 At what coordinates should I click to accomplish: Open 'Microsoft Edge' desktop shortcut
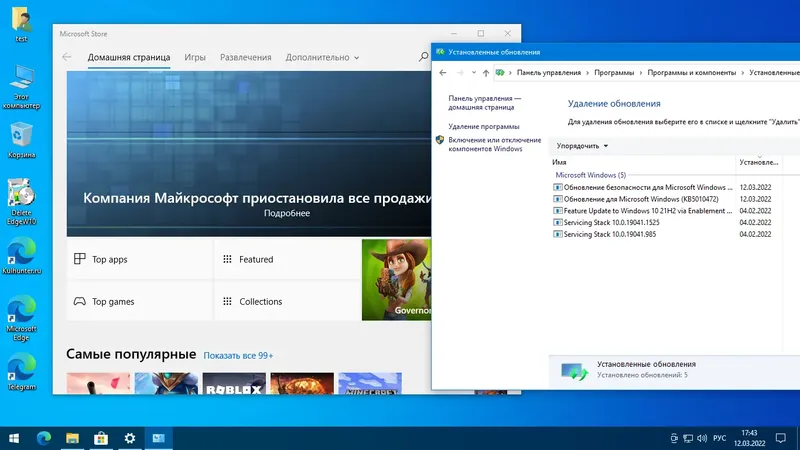pos(21,318)
